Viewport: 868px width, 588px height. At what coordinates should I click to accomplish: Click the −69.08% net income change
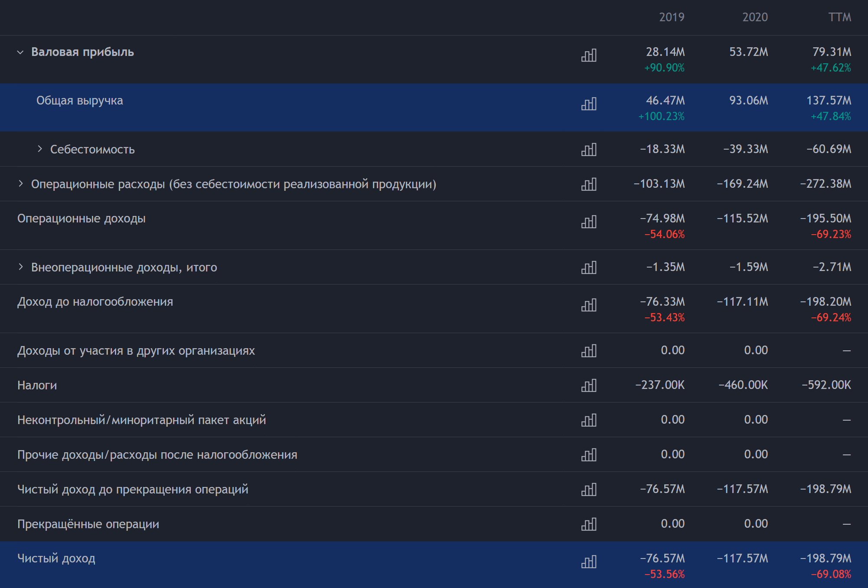(831, 575)
